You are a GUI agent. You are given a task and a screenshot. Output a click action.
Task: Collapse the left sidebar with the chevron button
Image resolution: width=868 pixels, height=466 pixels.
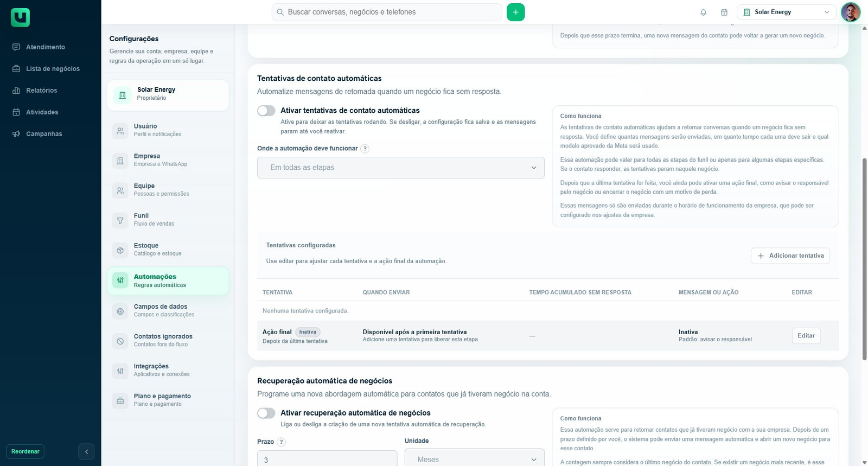[86, 451]
